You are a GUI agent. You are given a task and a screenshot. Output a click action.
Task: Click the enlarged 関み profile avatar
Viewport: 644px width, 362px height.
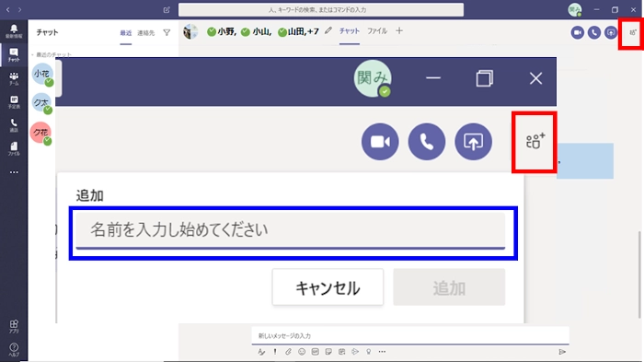pos(373,78)
